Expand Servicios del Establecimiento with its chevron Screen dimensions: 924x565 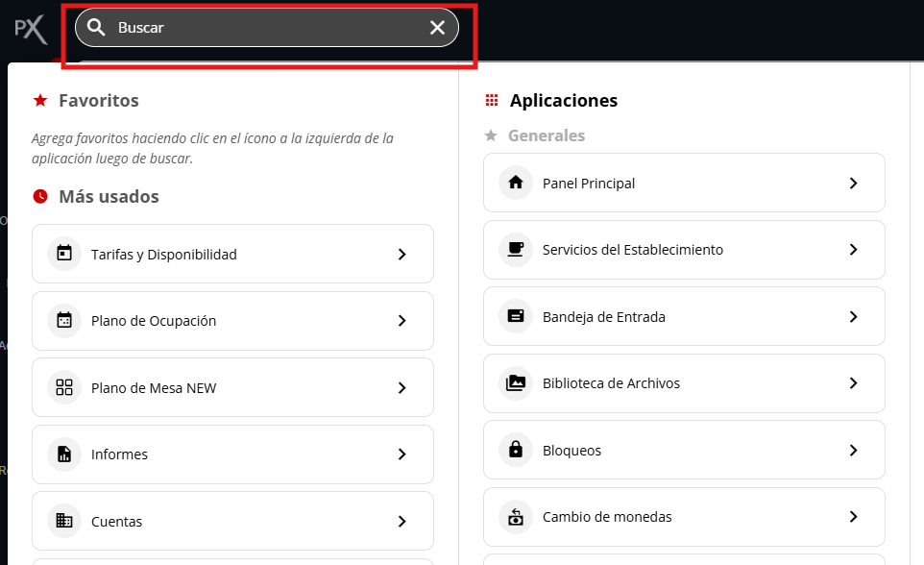tap(853, 249)
